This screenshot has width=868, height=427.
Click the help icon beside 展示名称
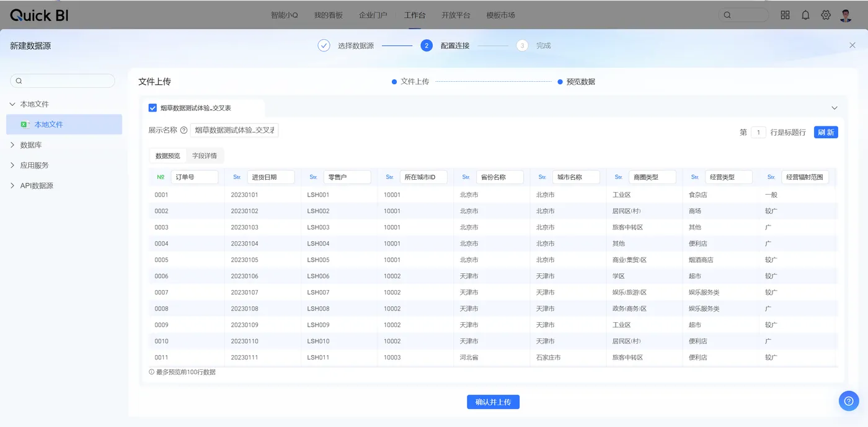pos(184,130)
